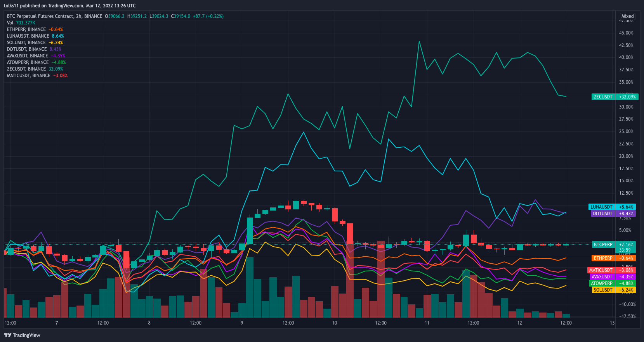Click date 8 on time axis
The height and width of the screenshot is (342, 644).
pyautogui.click(x=149, y=323)
